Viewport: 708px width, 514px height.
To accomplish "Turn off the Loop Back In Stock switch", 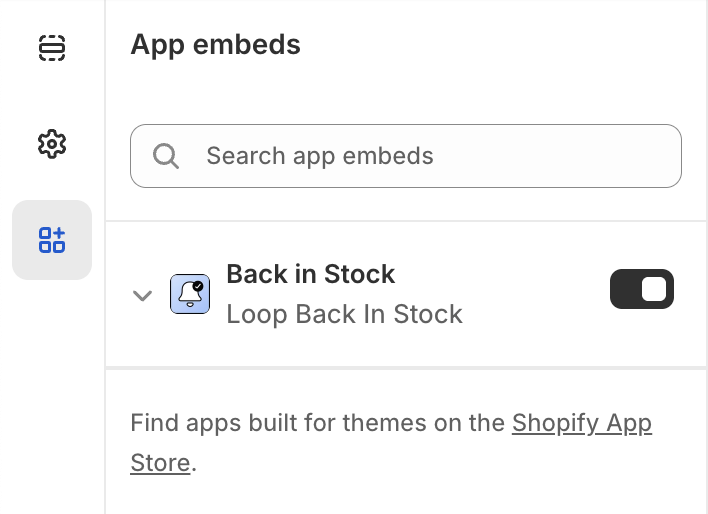I will 642,290.
